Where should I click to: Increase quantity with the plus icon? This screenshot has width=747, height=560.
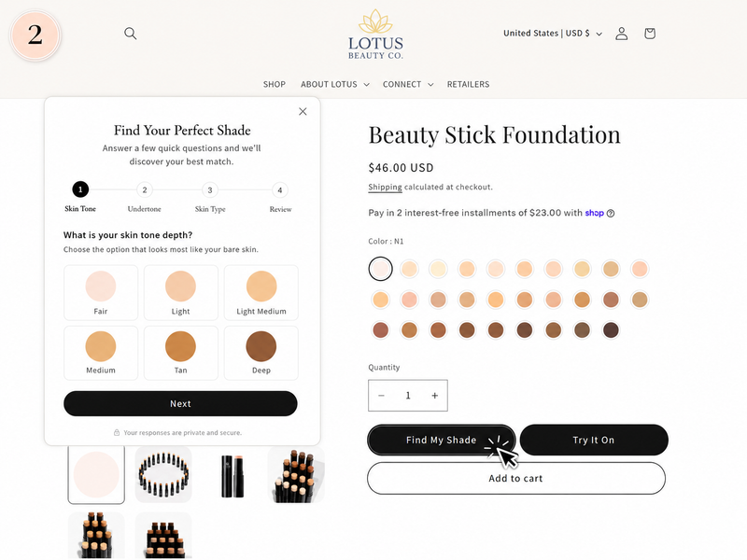coord(434,395)
